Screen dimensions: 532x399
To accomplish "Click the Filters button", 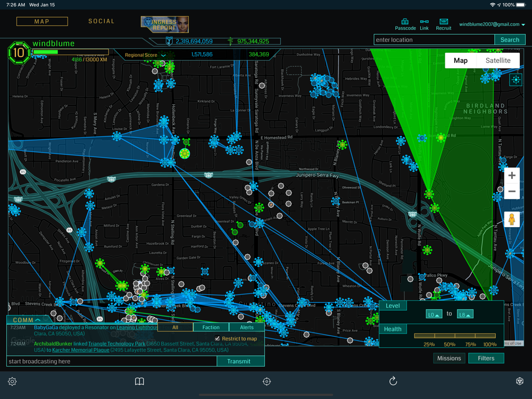I will click(x=486, y=358).
